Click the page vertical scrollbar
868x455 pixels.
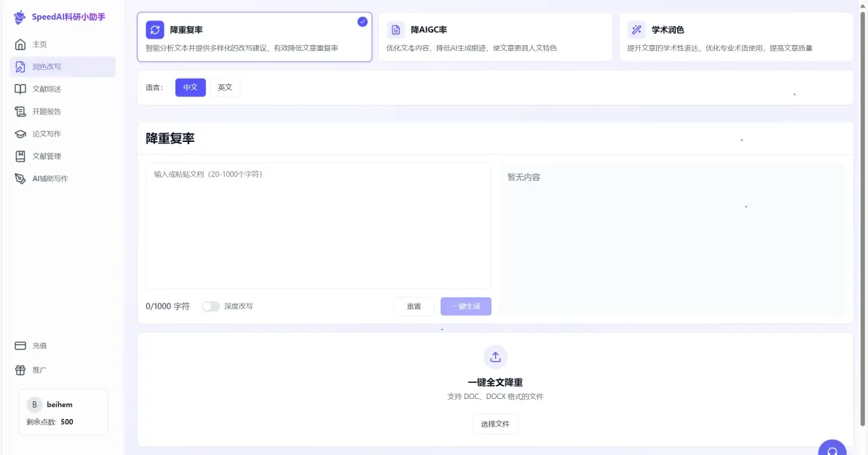[x=864, y=218]
